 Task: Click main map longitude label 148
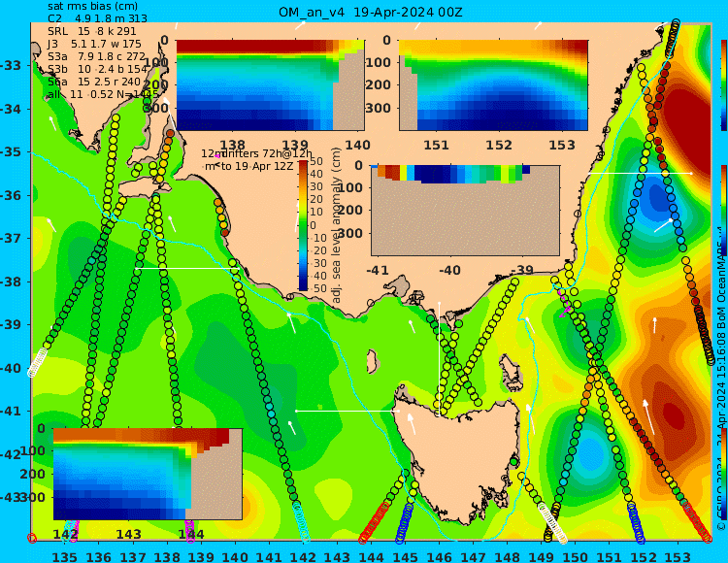[x=507, y=556]
